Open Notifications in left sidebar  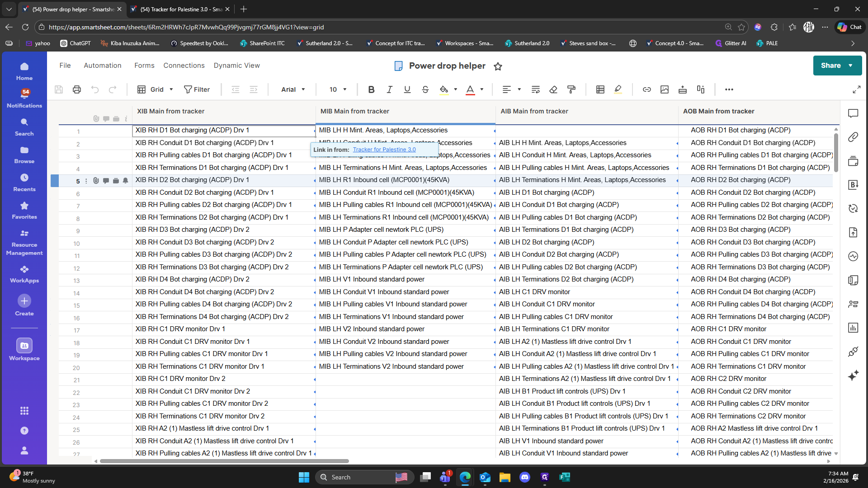(24, 98)
